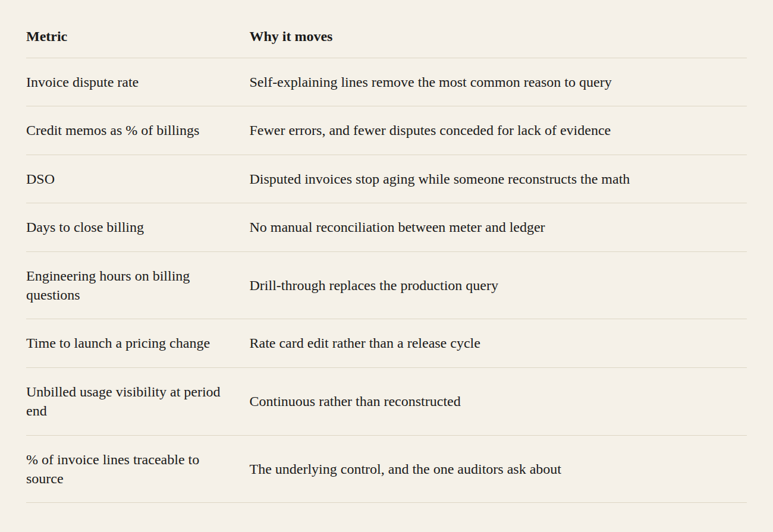
Task: Click % of invoice lines traceable to source
Action: pos(112,469)
